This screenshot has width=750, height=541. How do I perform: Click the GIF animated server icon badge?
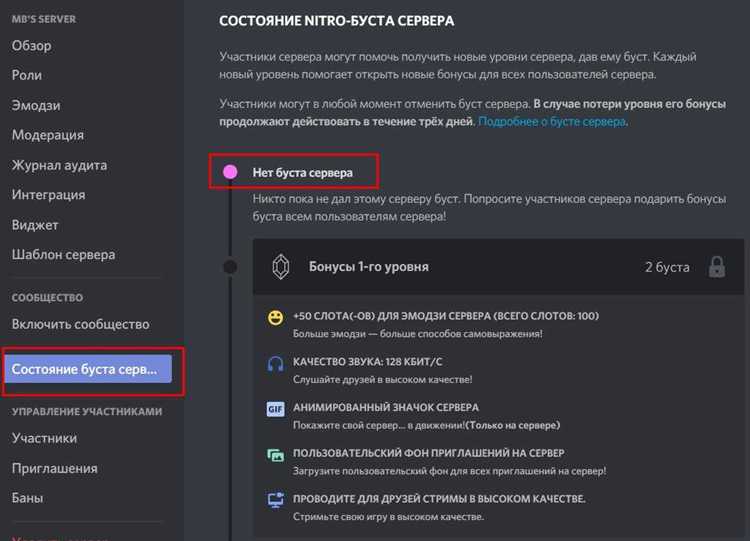(276, 409)
